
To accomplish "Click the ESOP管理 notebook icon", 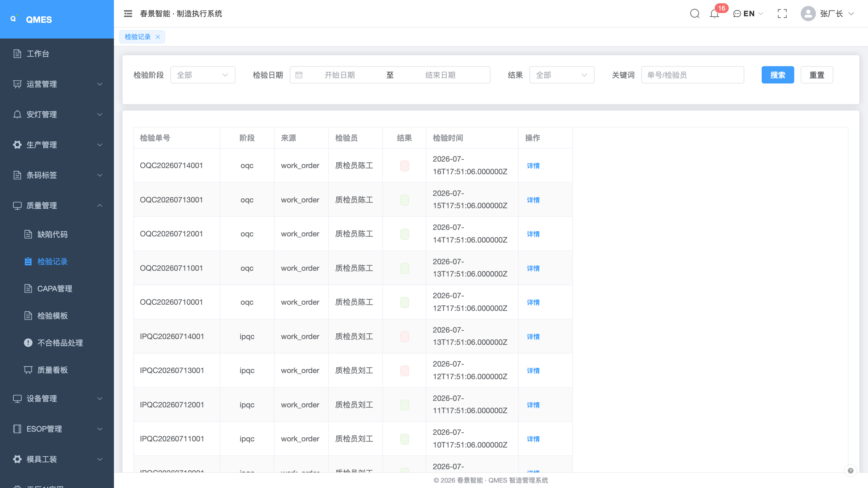I will (17, 429).
